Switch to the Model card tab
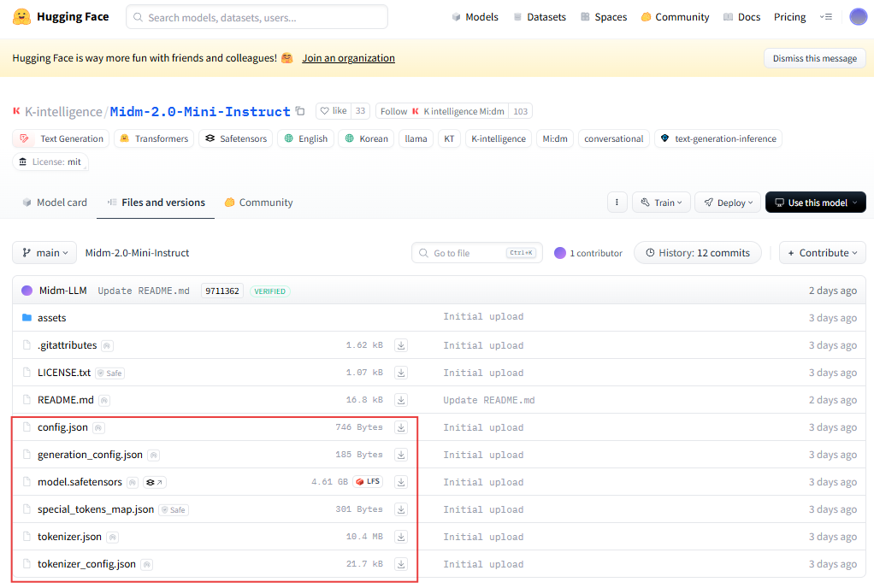The image size is (874, 588). [55, 203]
